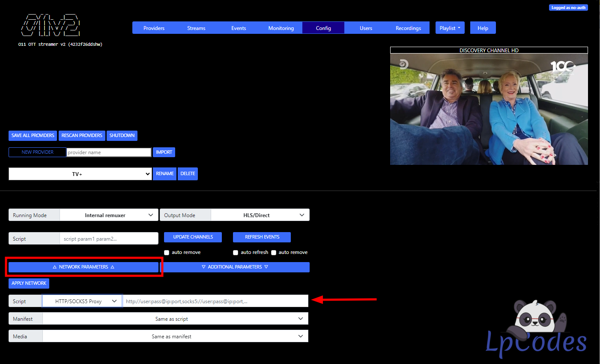This screenshot has height=364, width=600.
Task: Expand the ADDITIONAL PARAMETERS section
Action: (236, 267)
